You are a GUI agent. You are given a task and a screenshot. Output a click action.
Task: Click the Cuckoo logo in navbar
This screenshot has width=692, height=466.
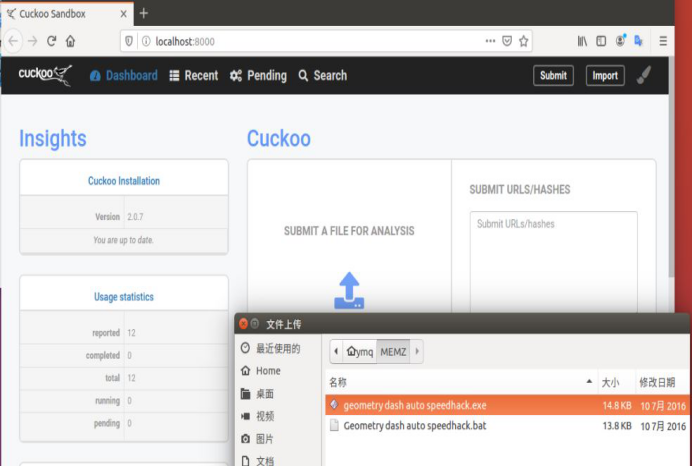click(x=45, y=75)
